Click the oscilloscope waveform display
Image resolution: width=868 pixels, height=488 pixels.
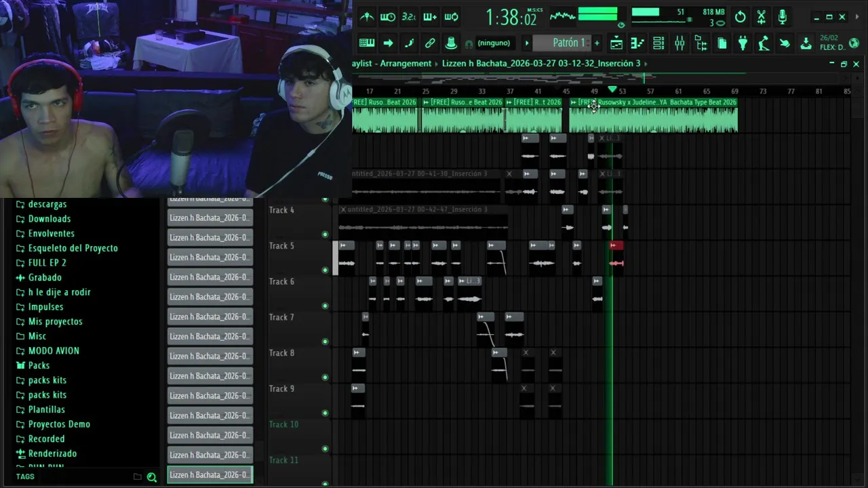(562, 16)
